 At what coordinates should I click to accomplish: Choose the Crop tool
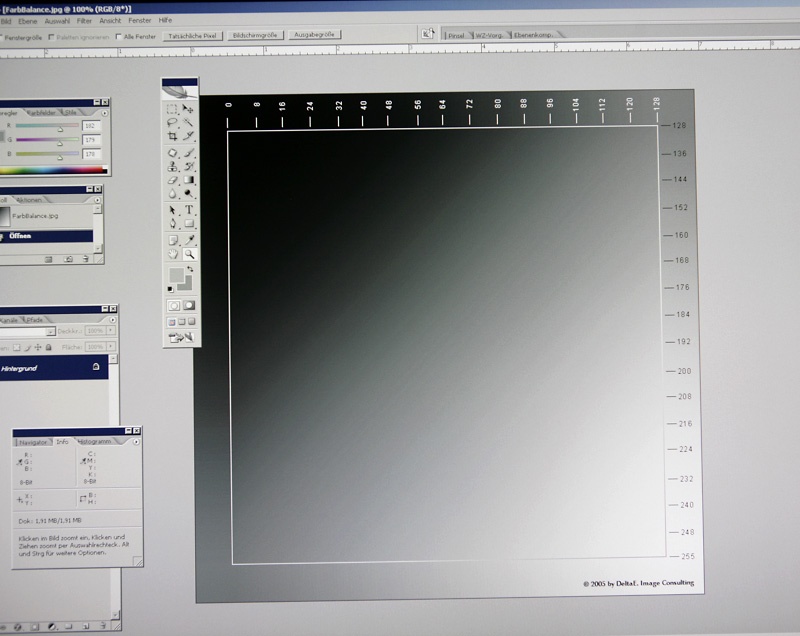tap(173, 136)
